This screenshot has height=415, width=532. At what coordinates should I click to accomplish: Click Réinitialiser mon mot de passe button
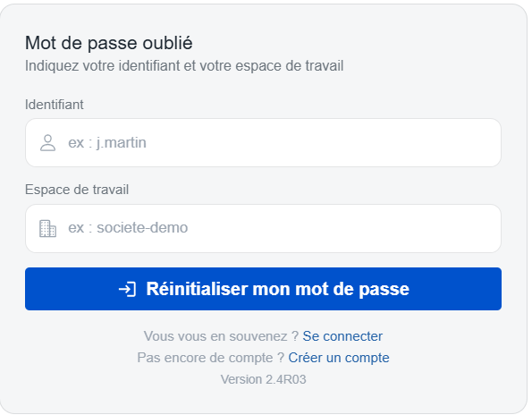click(263, 289)
